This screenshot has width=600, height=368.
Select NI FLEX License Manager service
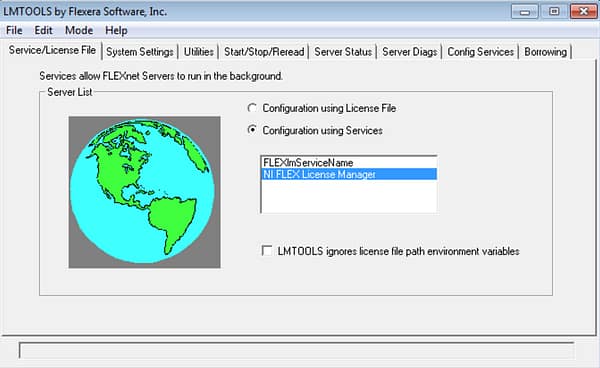coord(349,174)
